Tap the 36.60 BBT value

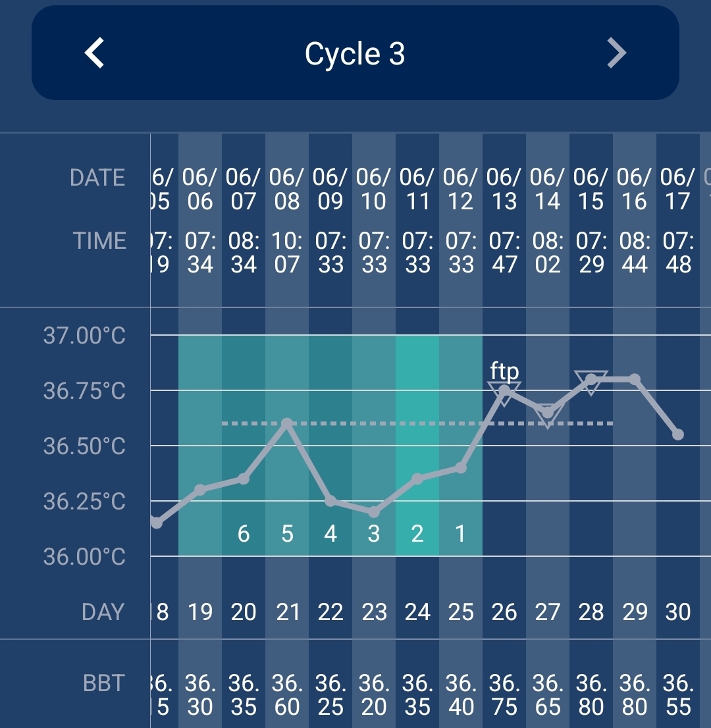tap(287, 695)
